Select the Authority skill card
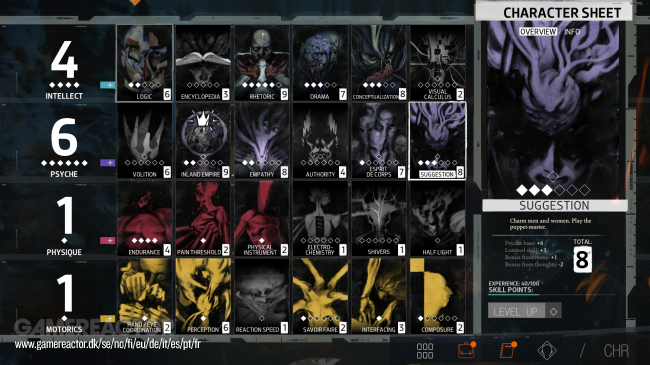This screenshot has height=365, width=650. [x=320, y=141]
